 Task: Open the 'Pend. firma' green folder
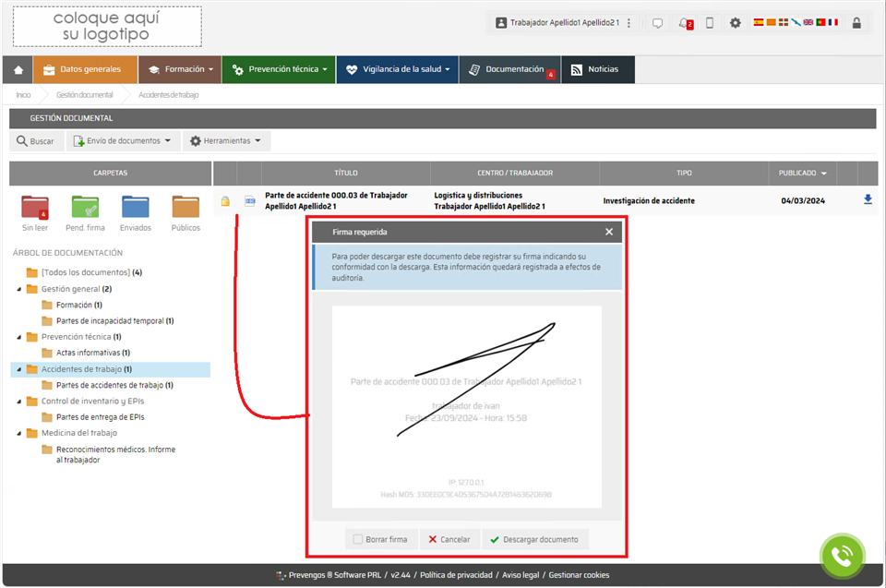(x=85, y=208)
